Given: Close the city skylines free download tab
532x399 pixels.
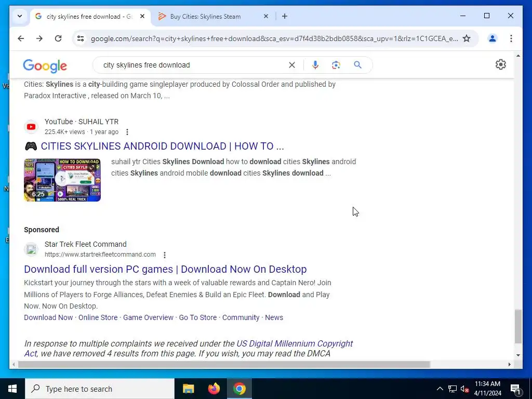Looking at the screenshot, I should click(142, 16).
